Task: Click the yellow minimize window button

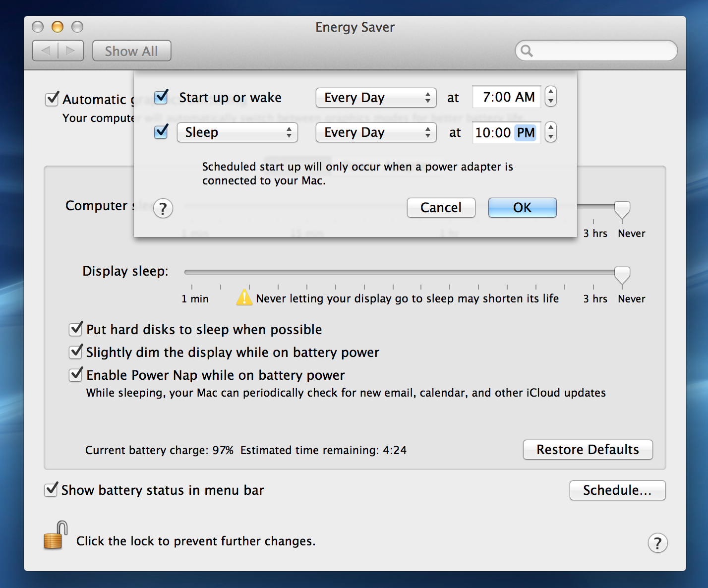Action: [x=58, y=27]
